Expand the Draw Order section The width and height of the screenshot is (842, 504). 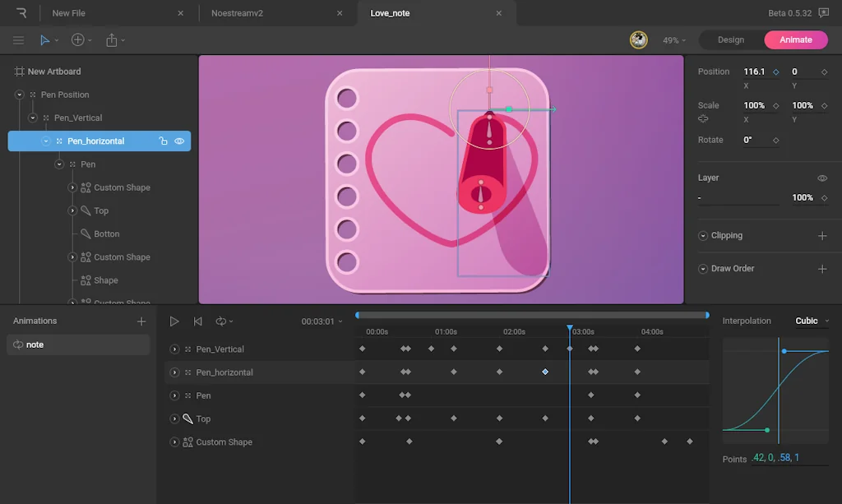(703, 269)
